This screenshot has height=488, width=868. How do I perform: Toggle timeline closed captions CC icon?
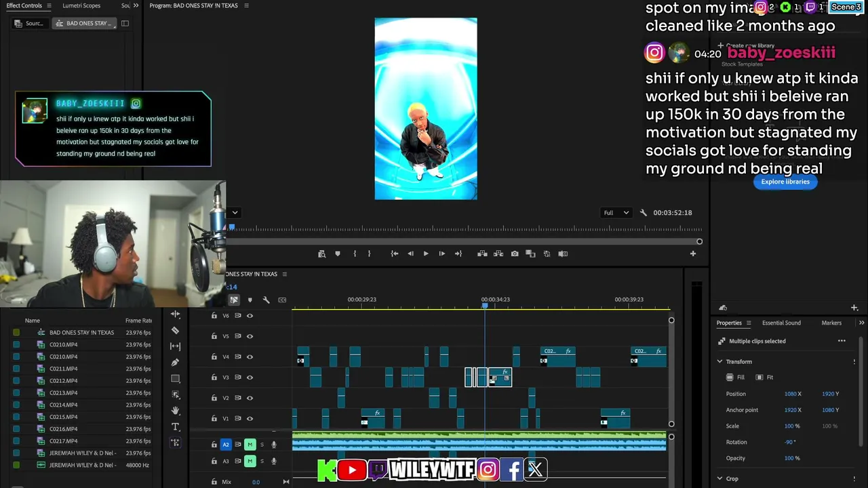coord(282,300)
